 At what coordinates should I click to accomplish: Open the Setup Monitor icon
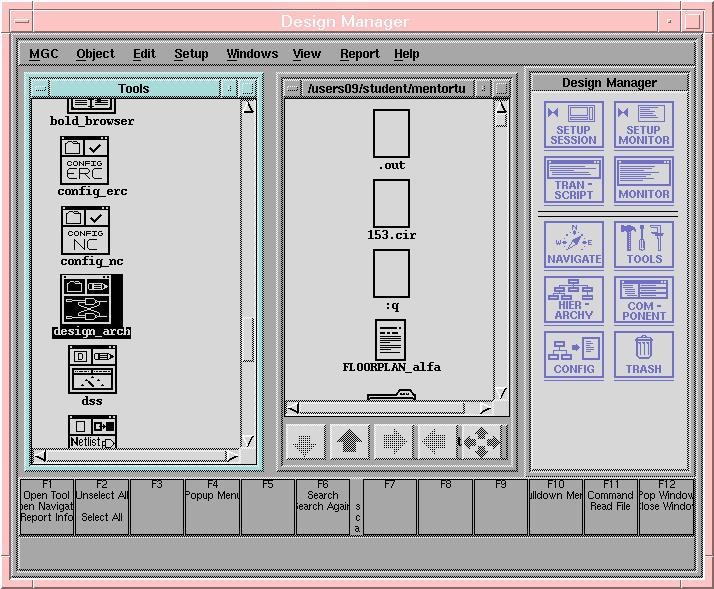coord(643,125)
